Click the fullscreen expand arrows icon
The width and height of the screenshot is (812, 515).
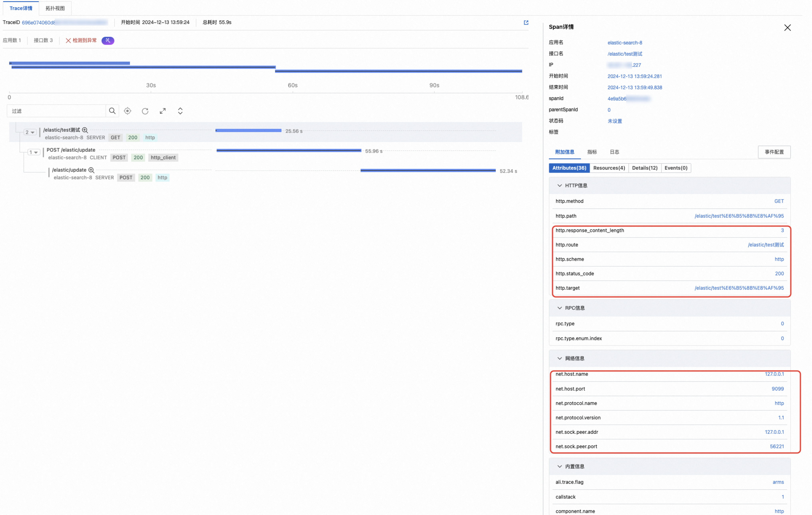point(163,111)
